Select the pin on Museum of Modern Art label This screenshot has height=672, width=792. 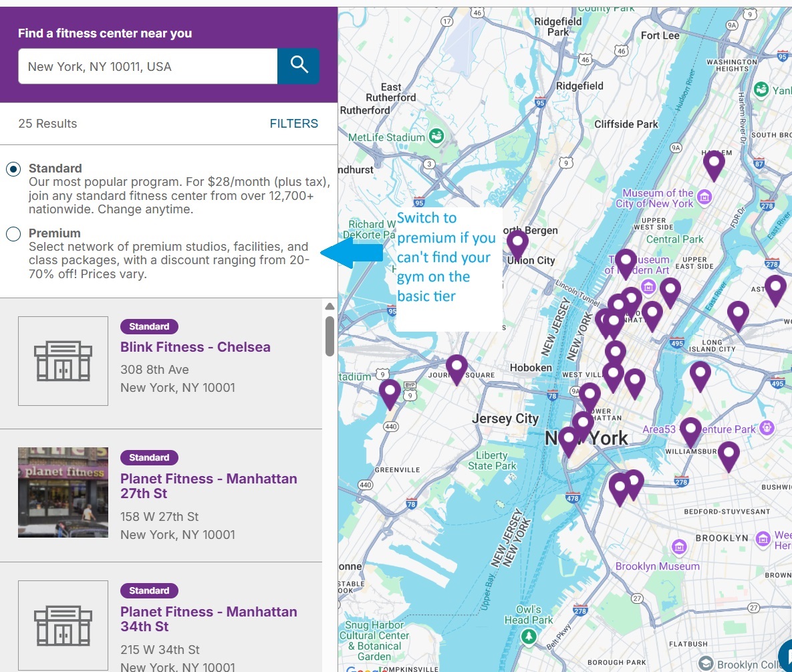[x=626, y=264]
